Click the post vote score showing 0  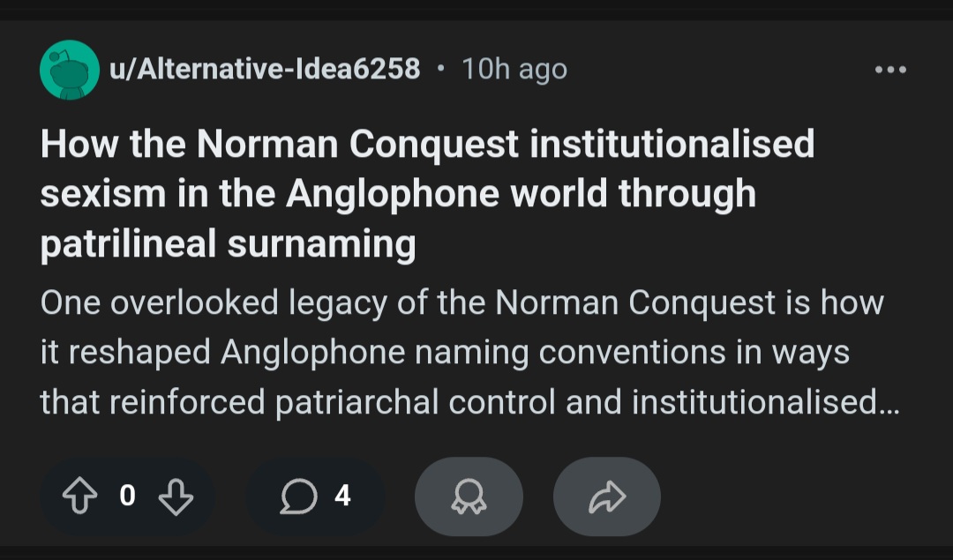point(126,497)
